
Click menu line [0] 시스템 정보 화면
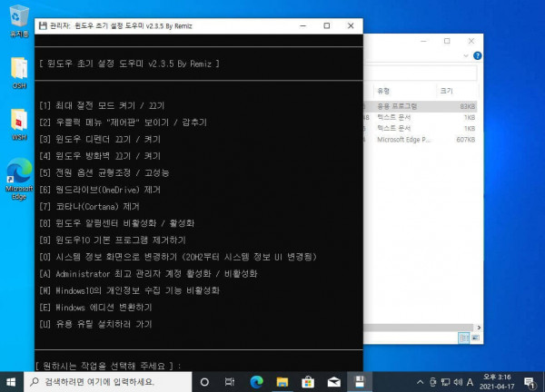pos(178,257)
